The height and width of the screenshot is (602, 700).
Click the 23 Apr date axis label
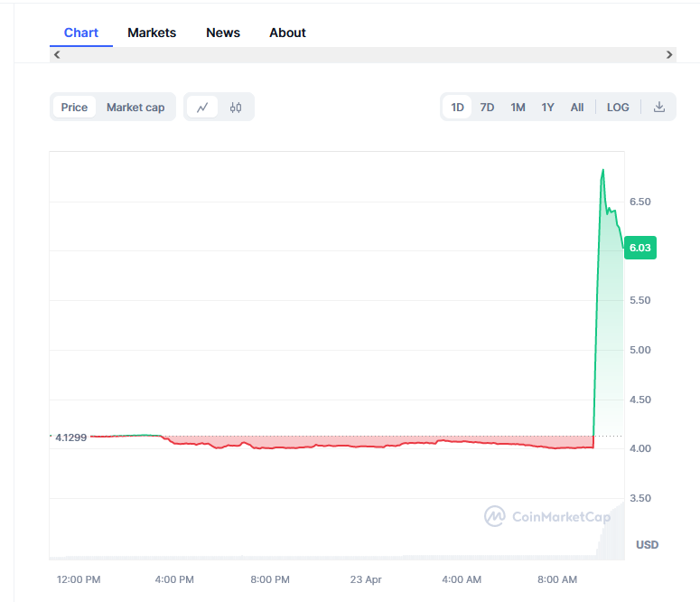coord(366,579)
